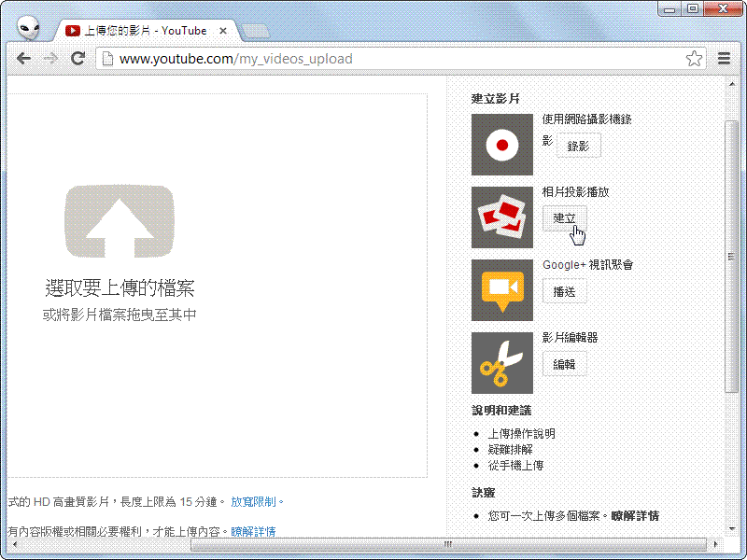Click the horizontal scrollbar left arrow
Screen dimensions: 747x560
click(15, 544)
